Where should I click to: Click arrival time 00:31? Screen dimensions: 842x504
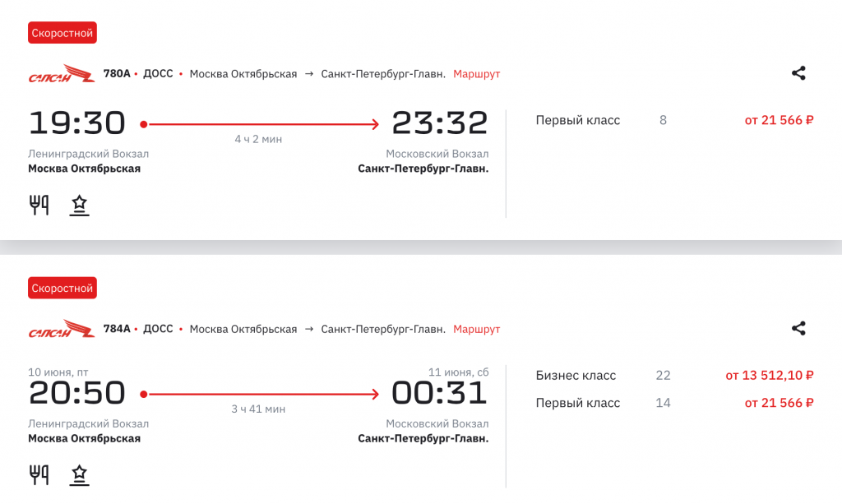click(x=440, y=393)
